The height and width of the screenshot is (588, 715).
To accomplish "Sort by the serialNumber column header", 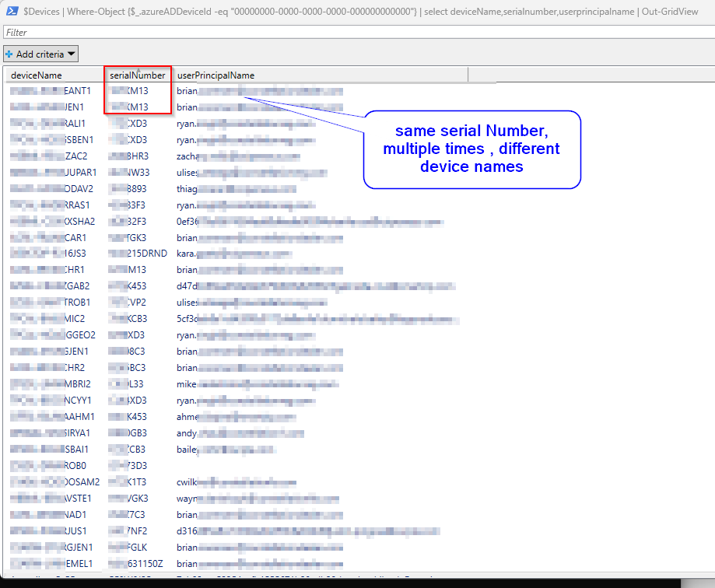I will click(x=137, y=75).
